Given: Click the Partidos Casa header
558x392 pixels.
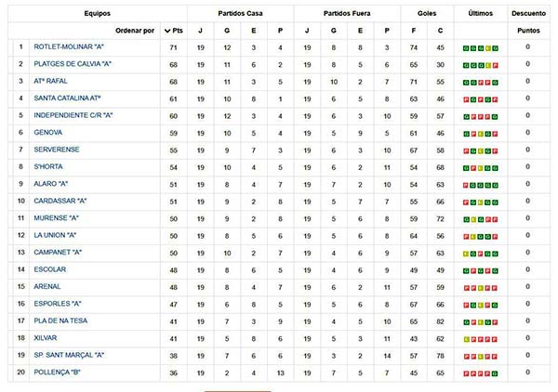Looking at the screenshot, I should (240, 14).
